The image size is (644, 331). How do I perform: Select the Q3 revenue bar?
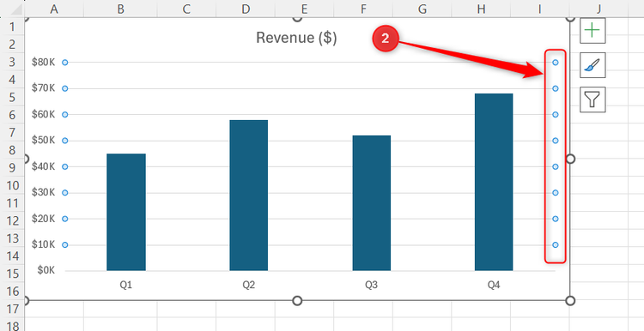point(371,203)
